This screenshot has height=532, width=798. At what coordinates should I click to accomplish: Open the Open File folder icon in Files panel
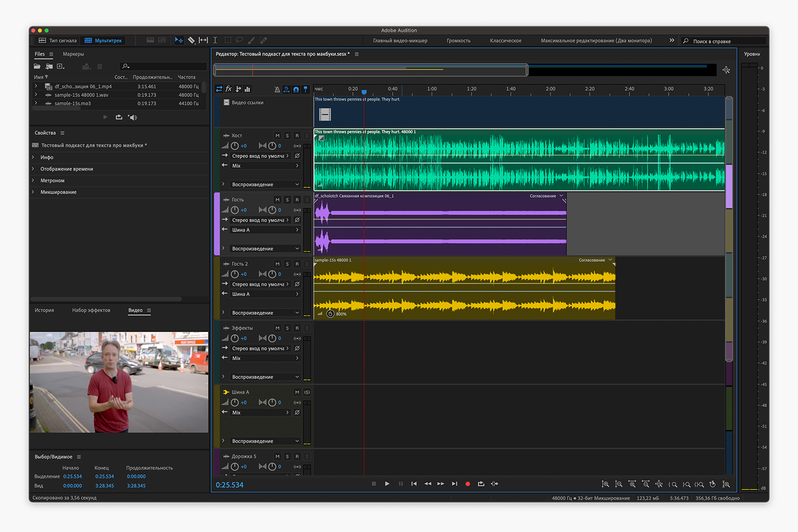click(37, 67)
